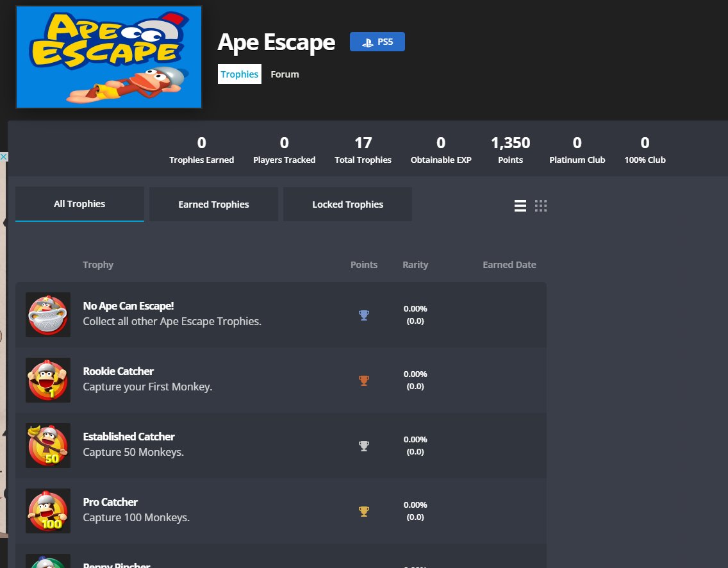Image resolution: width=728 pixels, height=568 pixels.
Task: Switch to list view icon
Action: (x=520, y=206)
